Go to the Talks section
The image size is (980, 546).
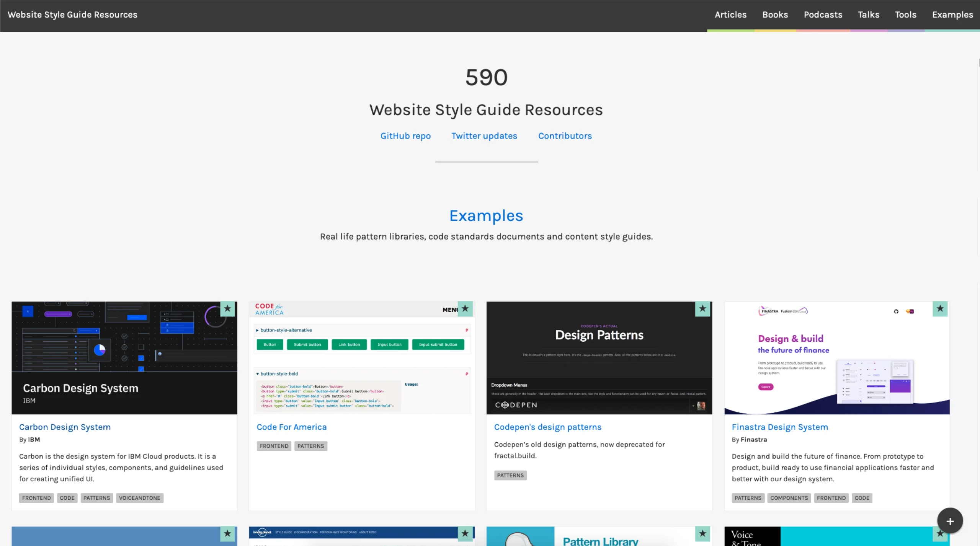coord(868,15)
